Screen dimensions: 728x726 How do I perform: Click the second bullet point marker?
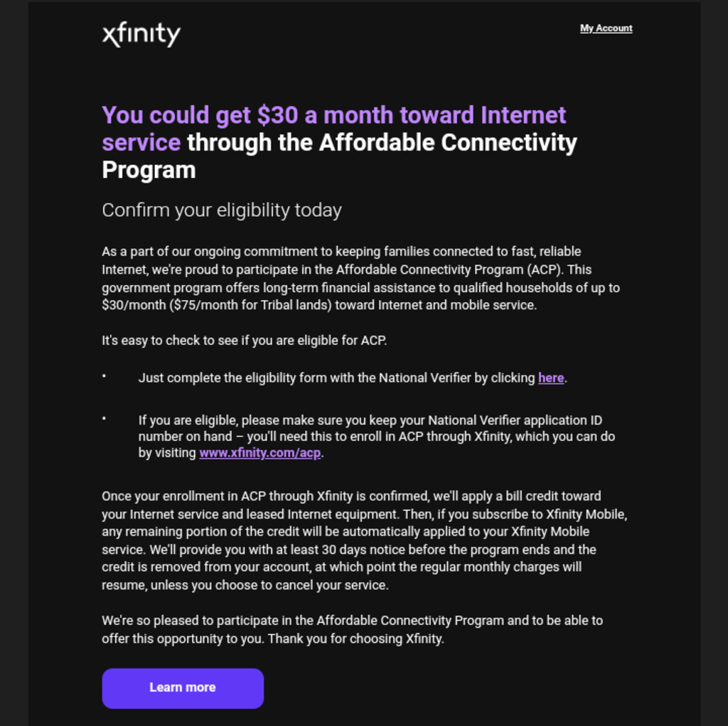[104, 419]
